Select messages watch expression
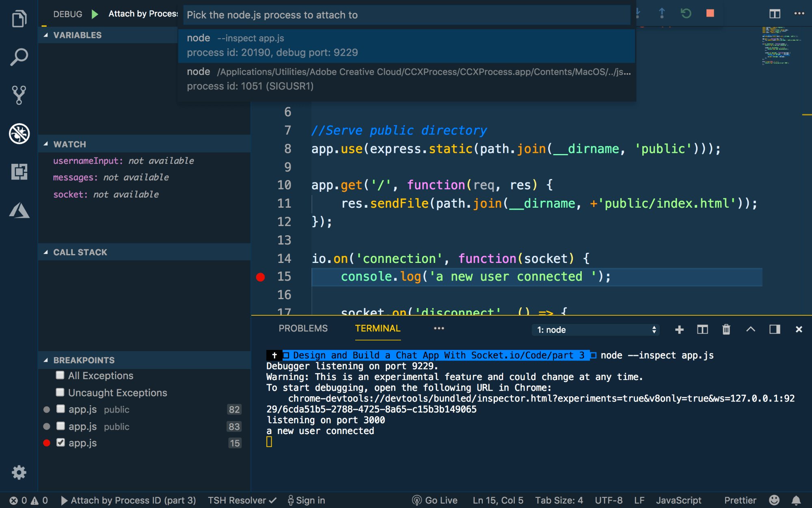Viewport: 812px width, 508px height. [x=144, y=178]
